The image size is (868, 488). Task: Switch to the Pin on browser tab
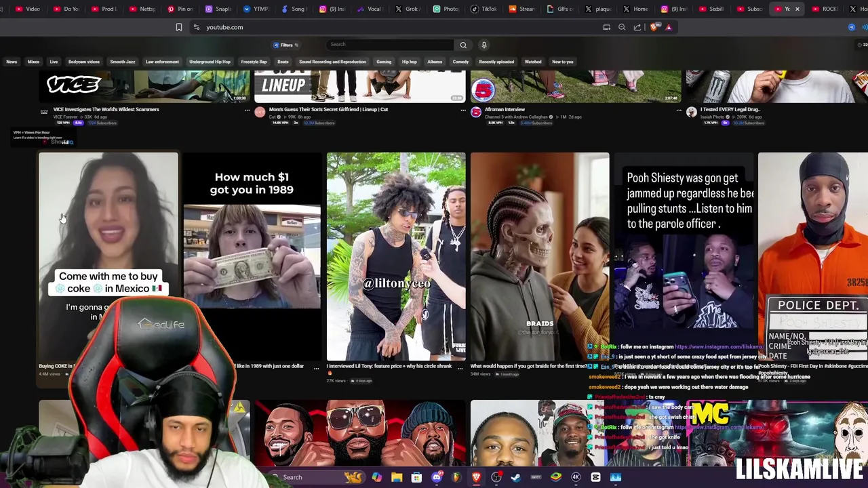click(180, 9)
